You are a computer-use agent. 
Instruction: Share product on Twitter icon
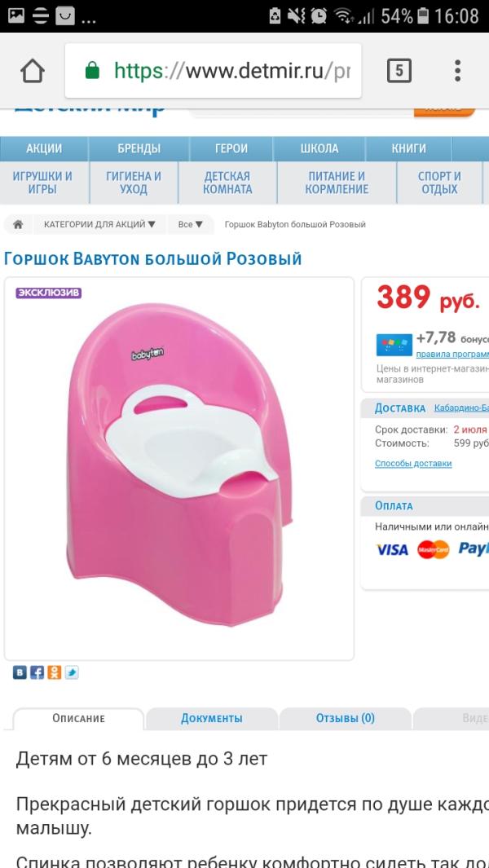click(72, 672)
